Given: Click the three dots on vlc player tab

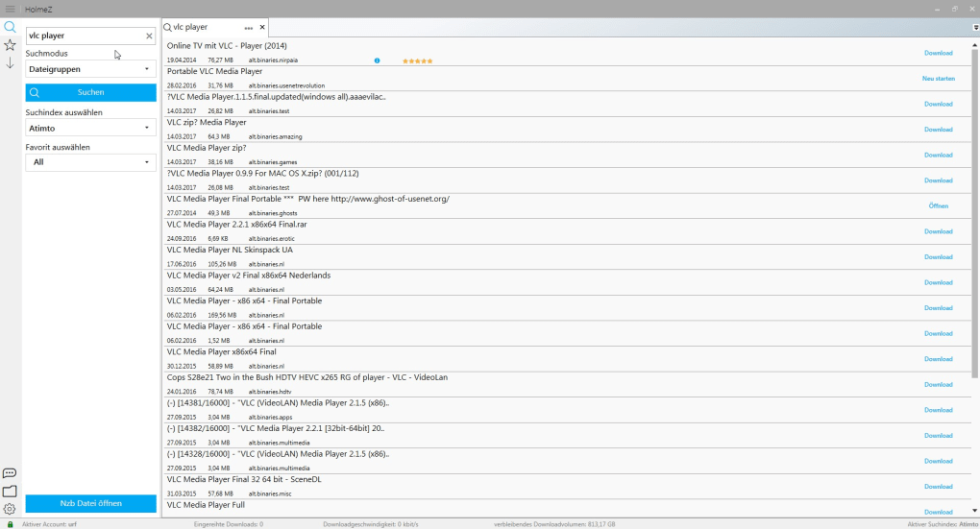Looking at the screenshot, I should pos(249,28).
